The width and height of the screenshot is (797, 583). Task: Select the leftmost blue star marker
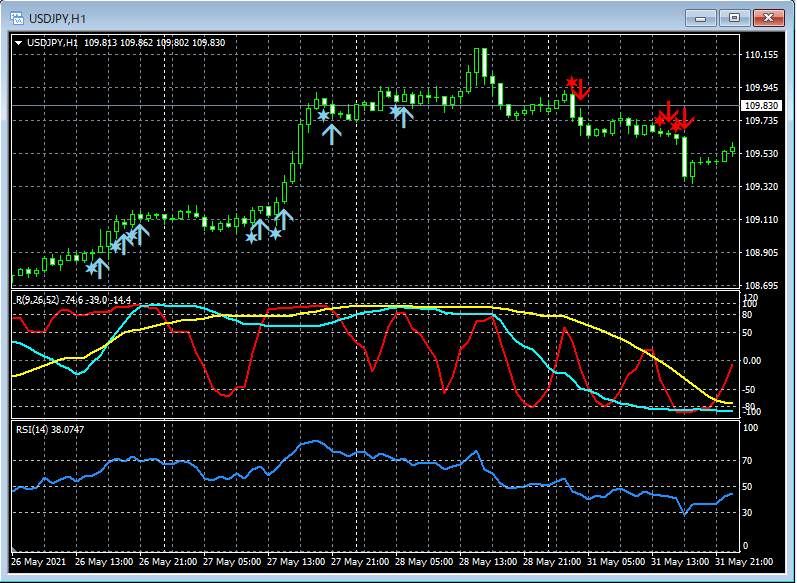(x=91, y=268)
